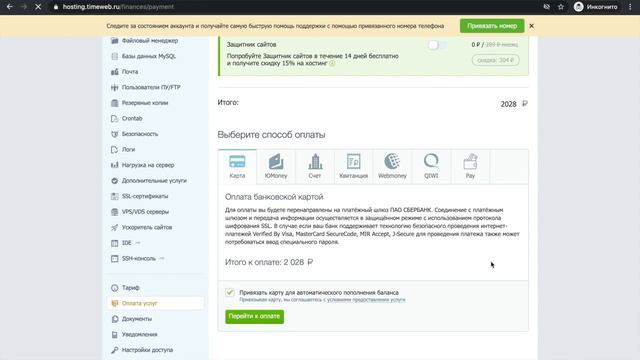Click Дополнительные услуги icon

point(115,180)
